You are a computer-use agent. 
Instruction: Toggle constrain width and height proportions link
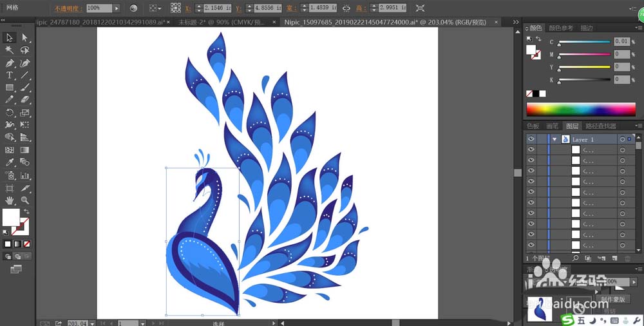tap(346, 8)
